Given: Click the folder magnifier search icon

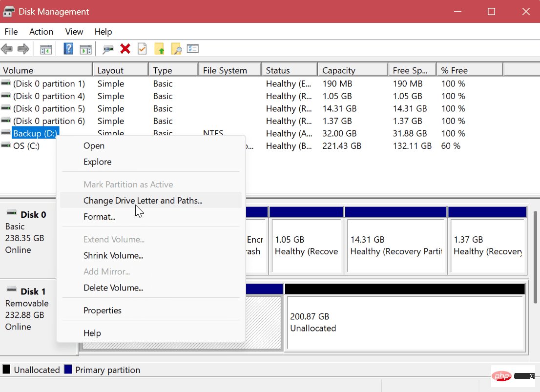Looking at the screenshot, I should [x=176, y=49].
